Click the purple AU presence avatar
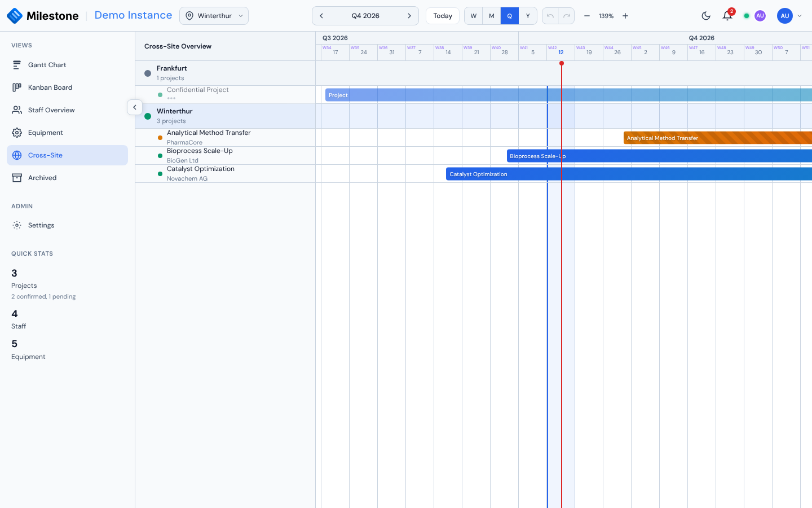The height and width of the screenshot is (508, 812). click(x=760, y=16)
